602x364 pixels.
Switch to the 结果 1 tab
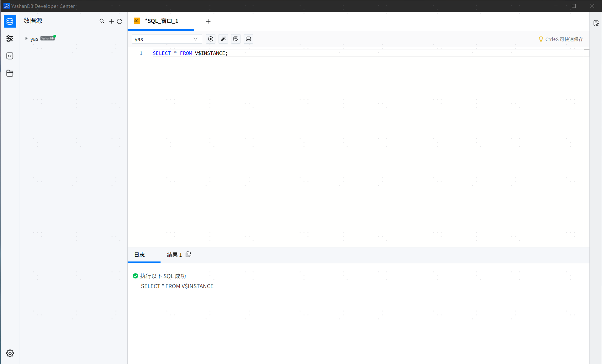click(174, 255)
